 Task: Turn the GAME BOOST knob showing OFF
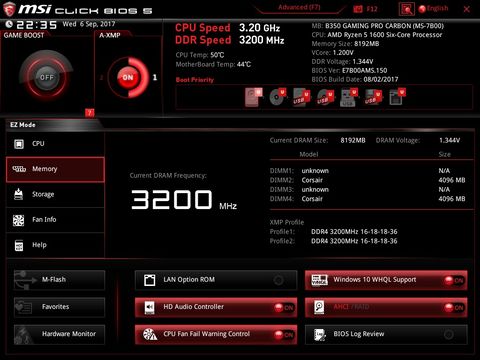coord(46,77)
